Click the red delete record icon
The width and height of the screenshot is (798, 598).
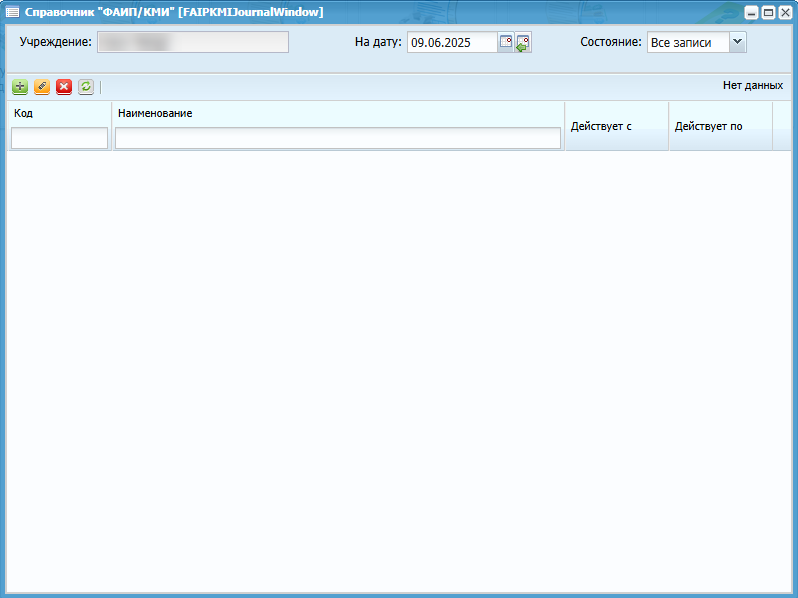click(64, 87)
